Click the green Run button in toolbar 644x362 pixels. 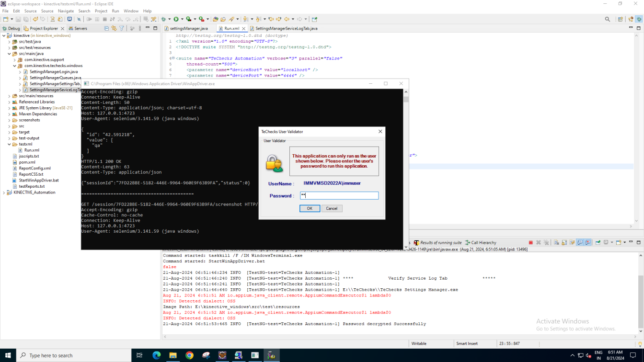point(176,19)
